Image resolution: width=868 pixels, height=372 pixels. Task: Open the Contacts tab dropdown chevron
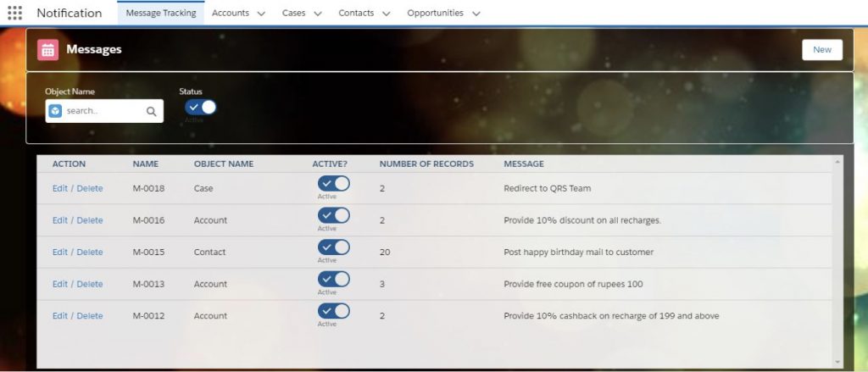click(x=387, y=14)
